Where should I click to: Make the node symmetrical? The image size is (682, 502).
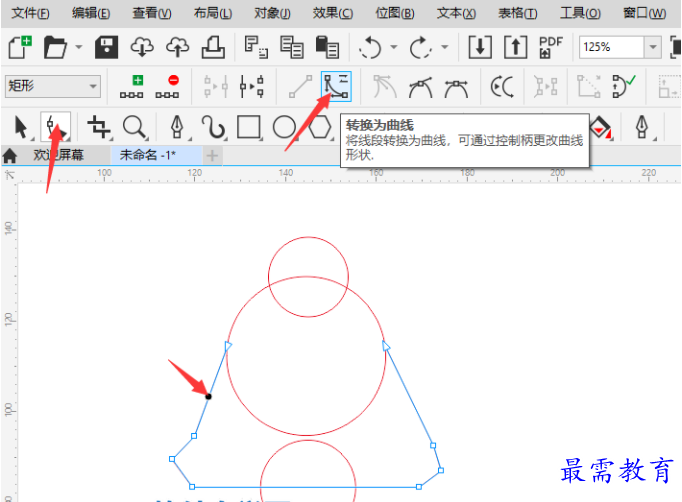pos(456,86)
